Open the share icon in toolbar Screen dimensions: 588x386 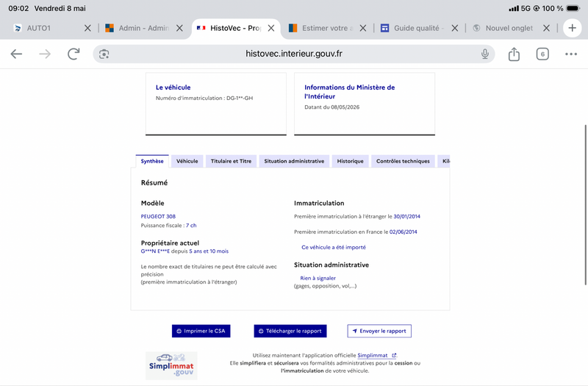514,54
